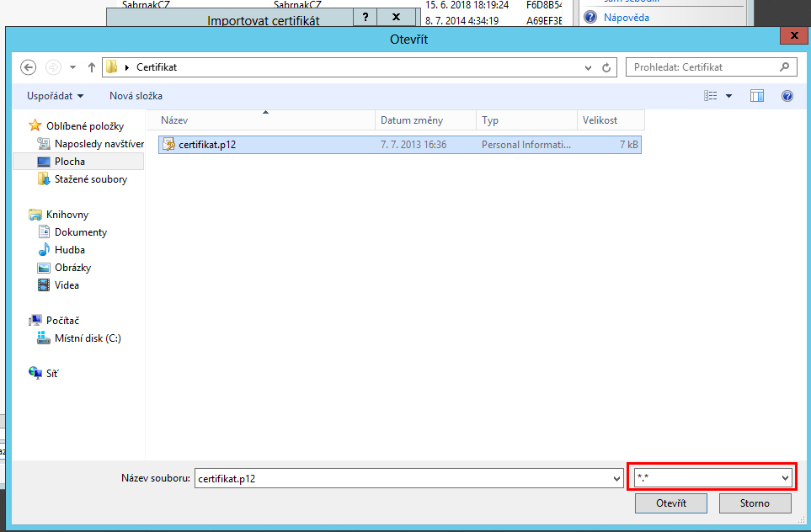Click the search magnifier icon
The image size is (811, 532).
[785, 67]
